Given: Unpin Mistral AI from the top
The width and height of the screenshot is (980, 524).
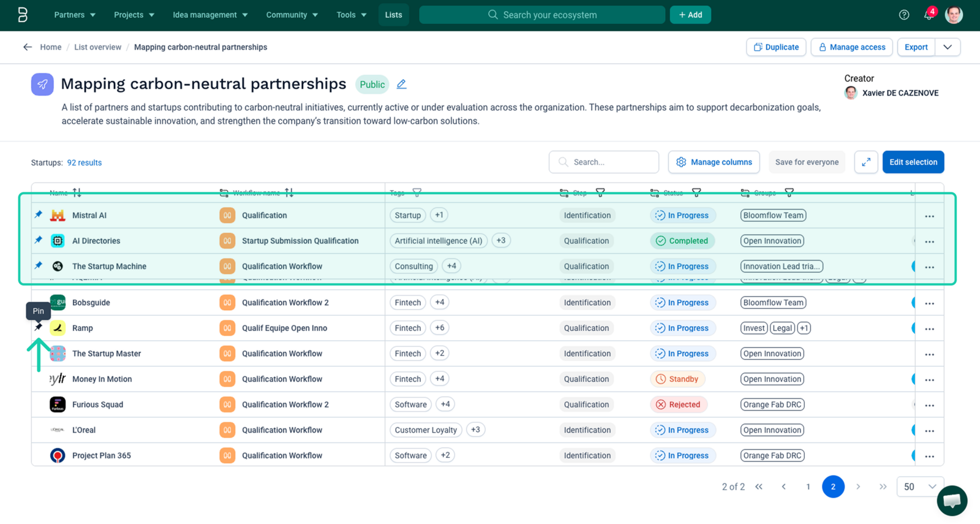Looking at the screenshot, I should [x=39, y=215].
